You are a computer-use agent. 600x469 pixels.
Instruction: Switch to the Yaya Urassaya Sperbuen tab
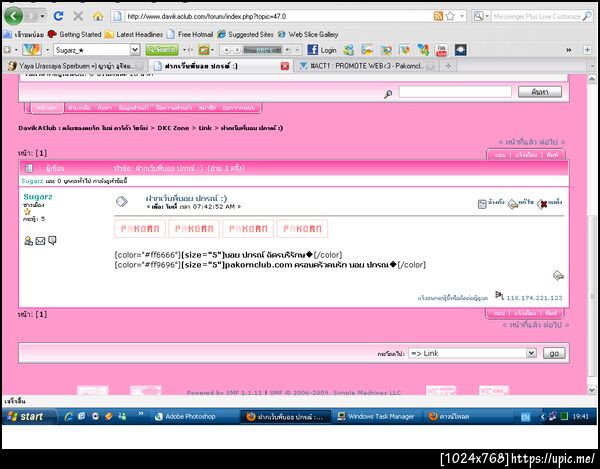coord(76,66)
